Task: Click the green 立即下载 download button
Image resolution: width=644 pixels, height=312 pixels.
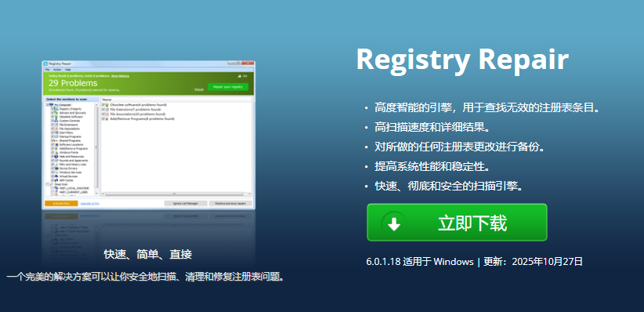Action: [x=457, y=223]
